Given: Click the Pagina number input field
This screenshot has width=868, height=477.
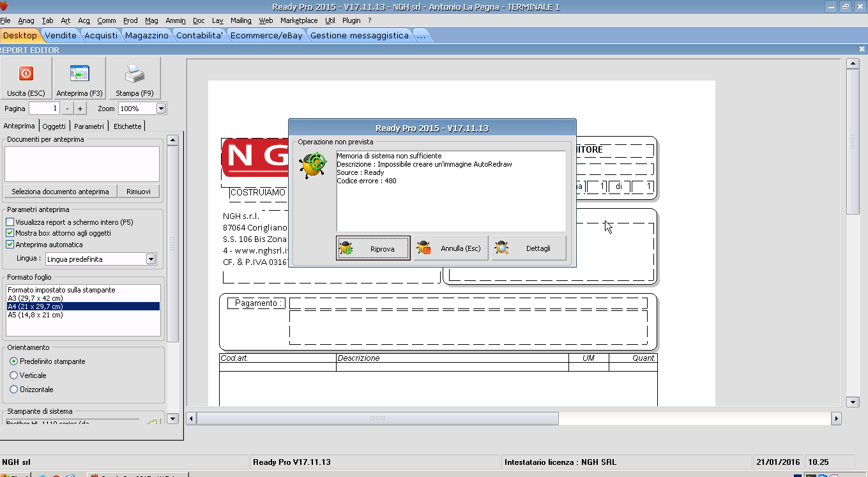Looking at the screenshot, I should pyautogui.click(x=45, y=109).
